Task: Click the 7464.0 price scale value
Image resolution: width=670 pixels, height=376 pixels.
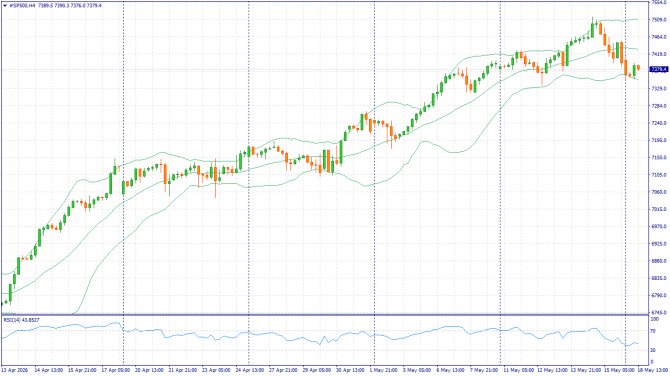Action: 659,37
